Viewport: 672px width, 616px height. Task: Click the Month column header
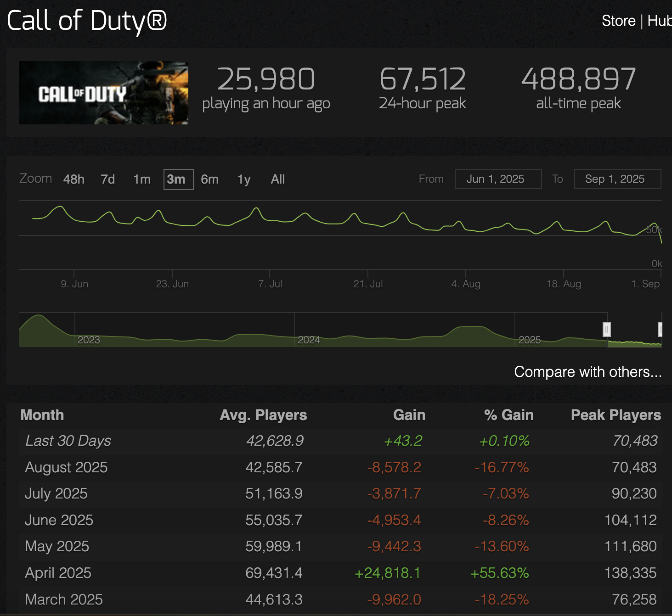point(42,415)
